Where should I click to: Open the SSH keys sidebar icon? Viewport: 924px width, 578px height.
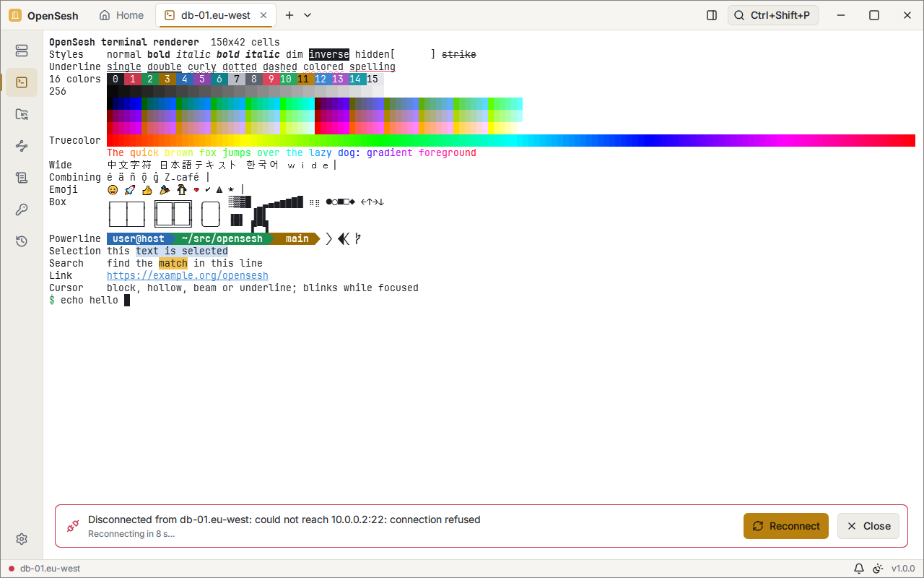click(x=22, y=210)
